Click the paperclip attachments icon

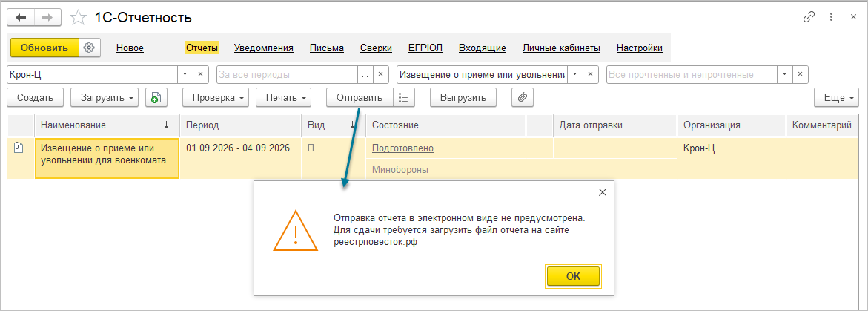pyautogui.click(x=522, y=97)
